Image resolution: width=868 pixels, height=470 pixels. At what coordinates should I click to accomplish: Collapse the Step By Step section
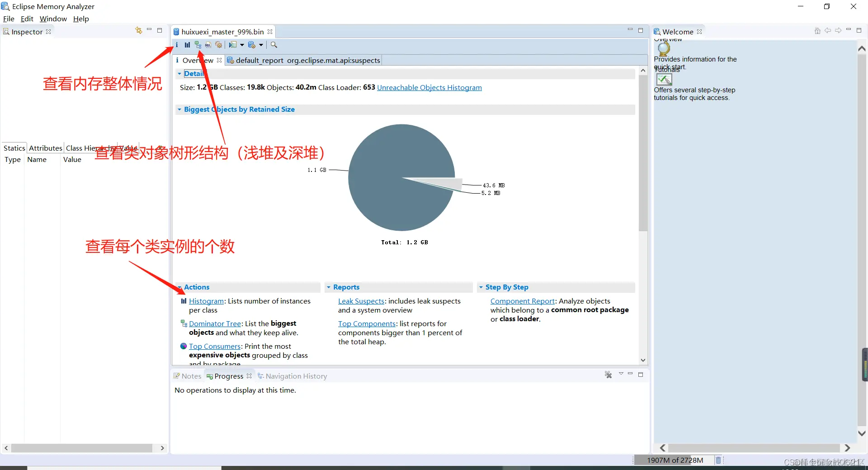pyautogui.click(x=481, y=287)
